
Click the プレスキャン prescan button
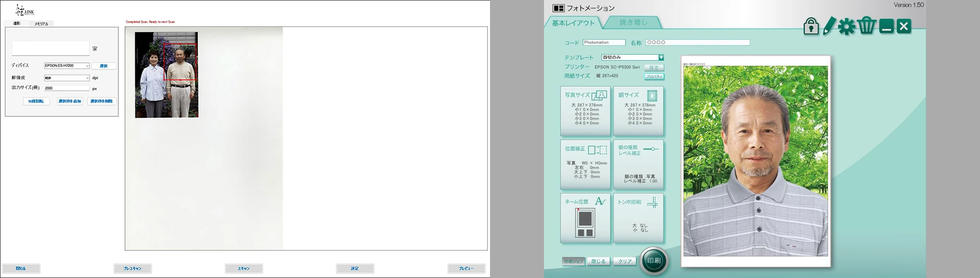click(x=132, y=268)
